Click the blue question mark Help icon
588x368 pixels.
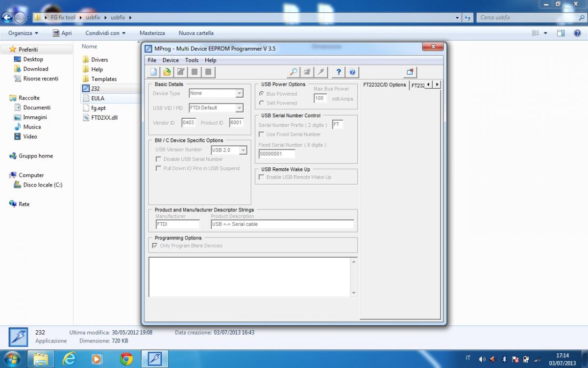click(x=338, y=72)
